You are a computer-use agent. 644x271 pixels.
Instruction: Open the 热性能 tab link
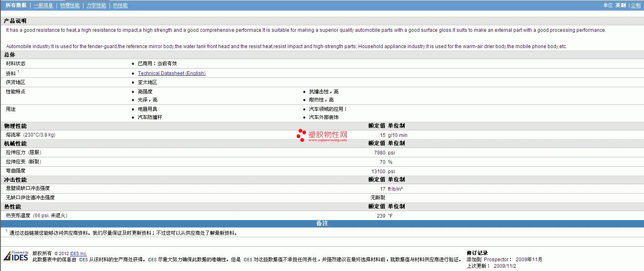tap(120, 5)
